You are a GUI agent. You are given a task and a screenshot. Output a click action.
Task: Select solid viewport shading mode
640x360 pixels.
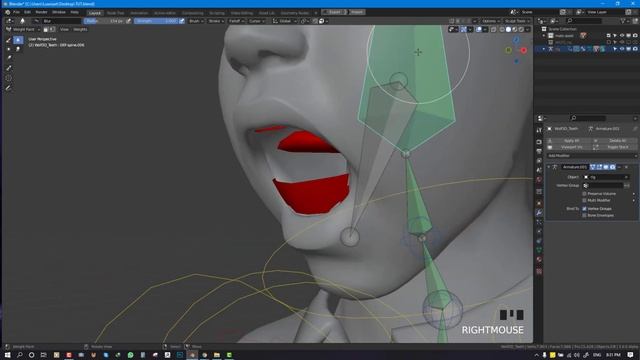(x=508, y=29)
